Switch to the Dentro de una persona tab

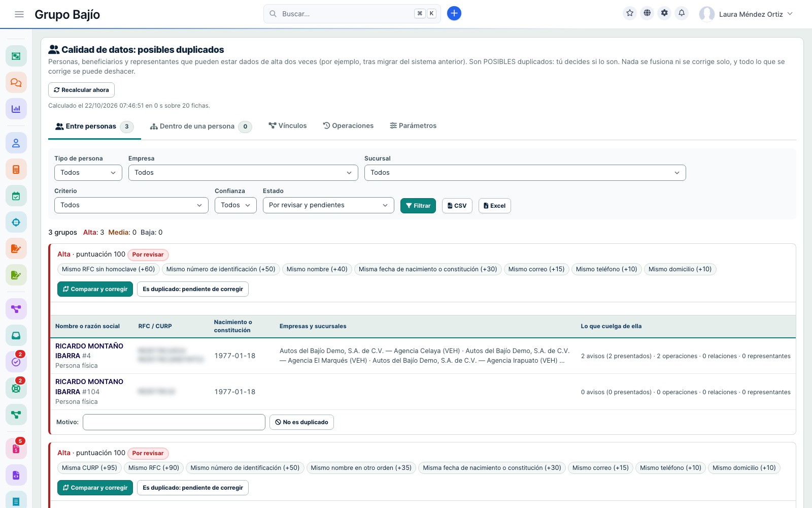[x=200, y=126]
